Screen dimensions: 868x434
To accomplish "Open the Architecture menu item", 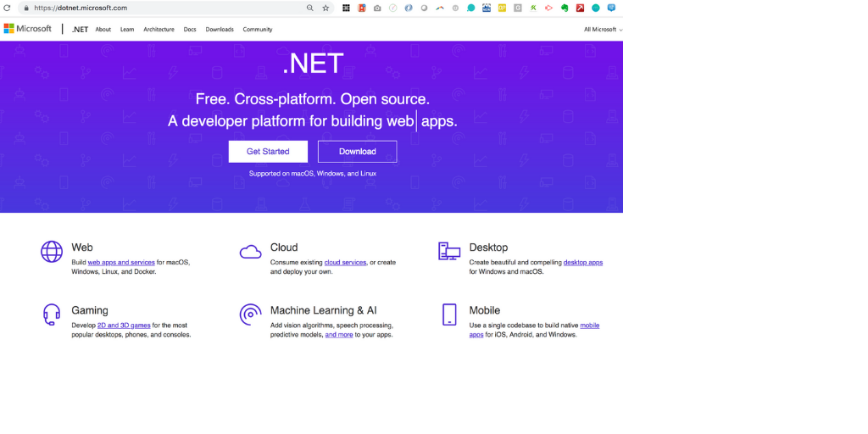I will tap(159, 30).
